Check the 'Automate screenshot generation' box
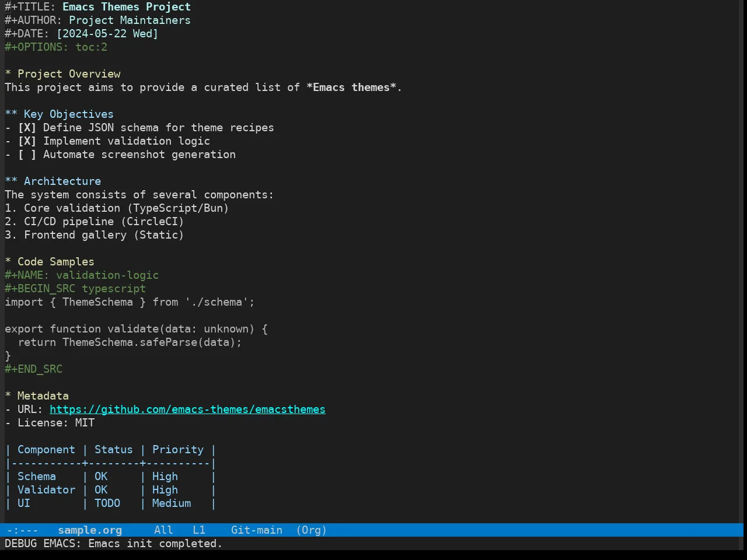Screen dimensions: 747x560 [x=27, y=155]
